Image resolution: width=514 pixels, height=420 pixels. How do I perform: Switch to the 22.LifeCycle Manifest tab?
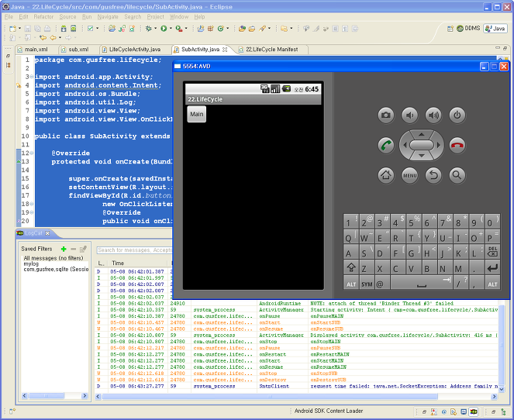[272, 50]
